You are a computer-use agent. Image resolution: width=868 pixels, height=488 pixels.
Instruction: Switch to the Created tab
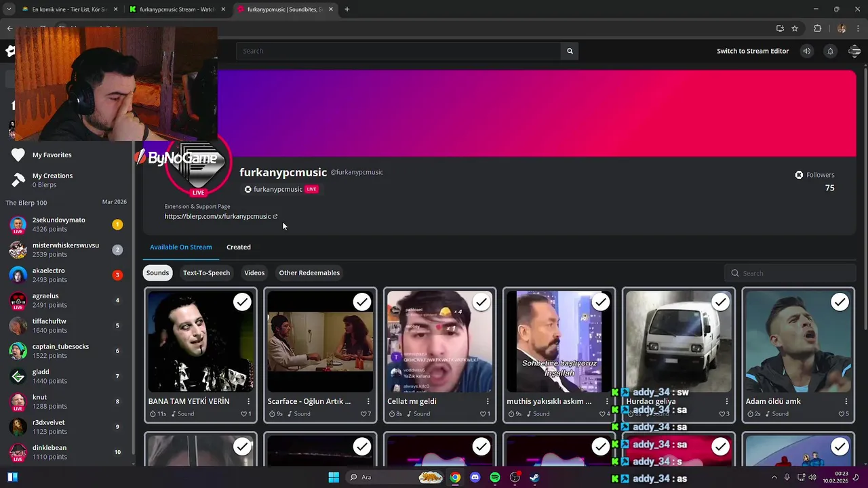point(239,247)
